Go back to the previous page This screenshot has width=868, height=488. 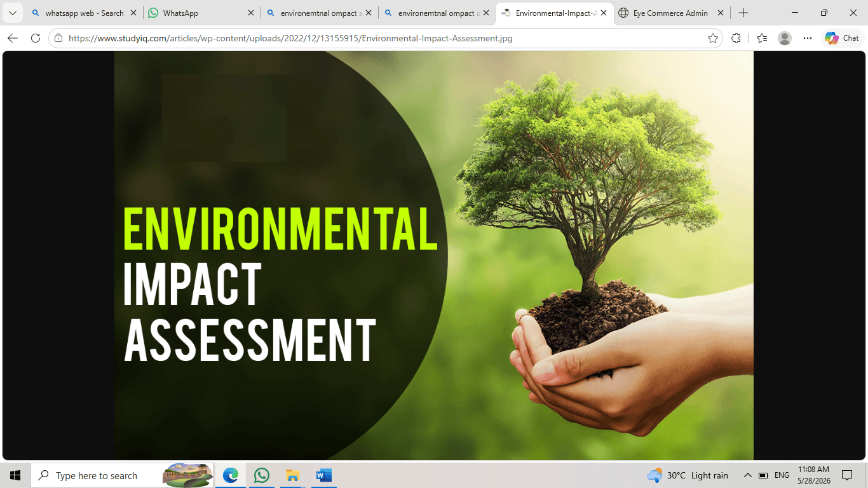click(13, 38)
